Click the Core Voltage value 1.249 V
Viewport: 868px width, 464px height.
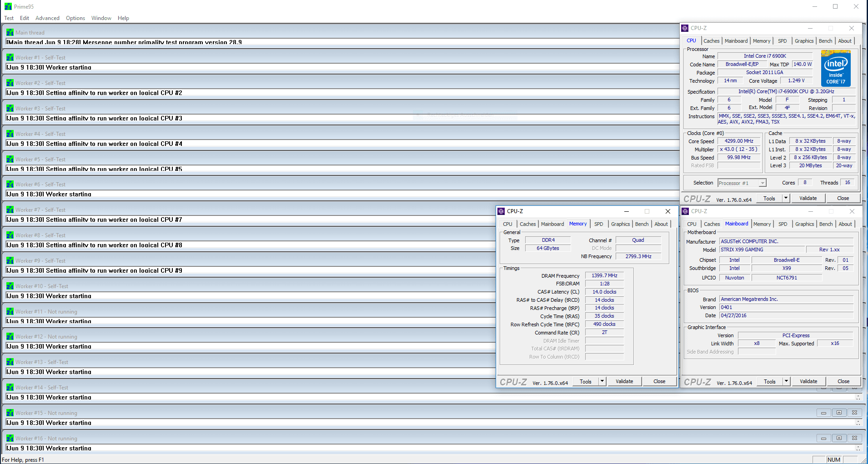click(x=797, y=81)
